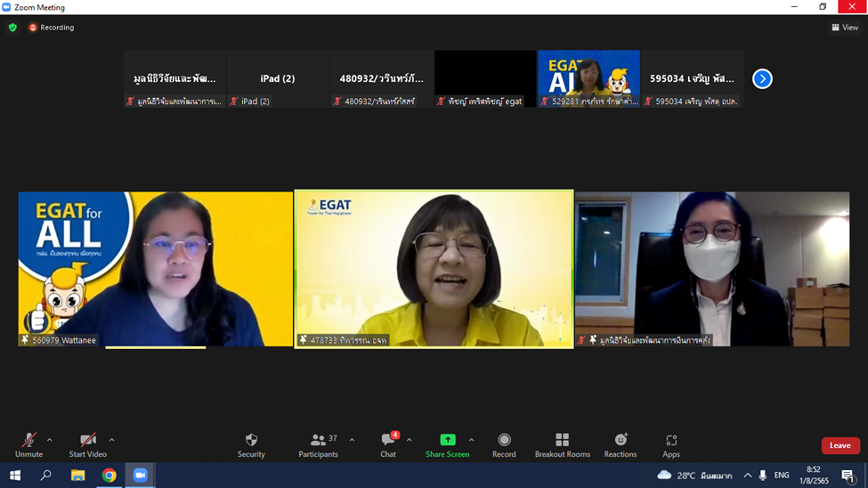Click the masked woman's video tile
The height and width of the screenshot is (488, 868).
click(x=712, y=269)
